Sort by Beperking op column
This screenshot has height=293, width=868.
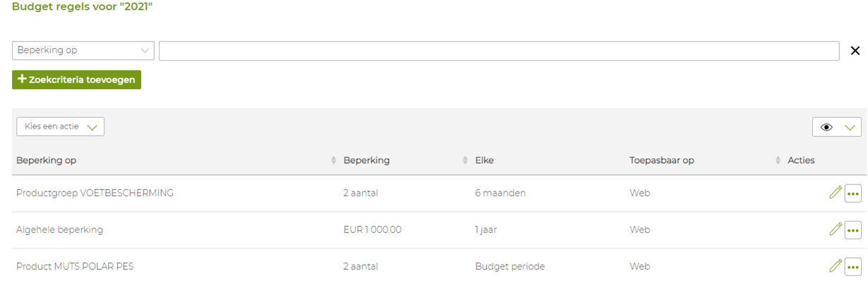[334, 161]
